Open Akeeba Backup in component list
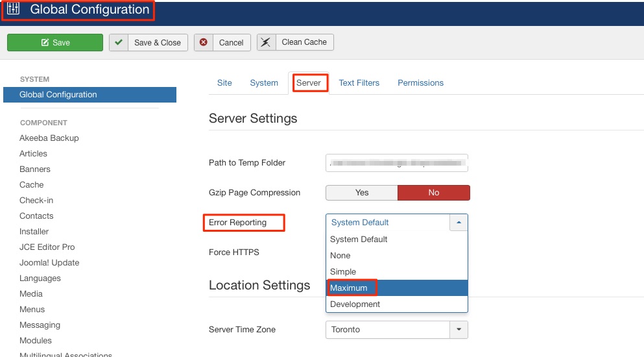Screen dimensions: 644x357 pyautogui.click(x=49, y=138)
